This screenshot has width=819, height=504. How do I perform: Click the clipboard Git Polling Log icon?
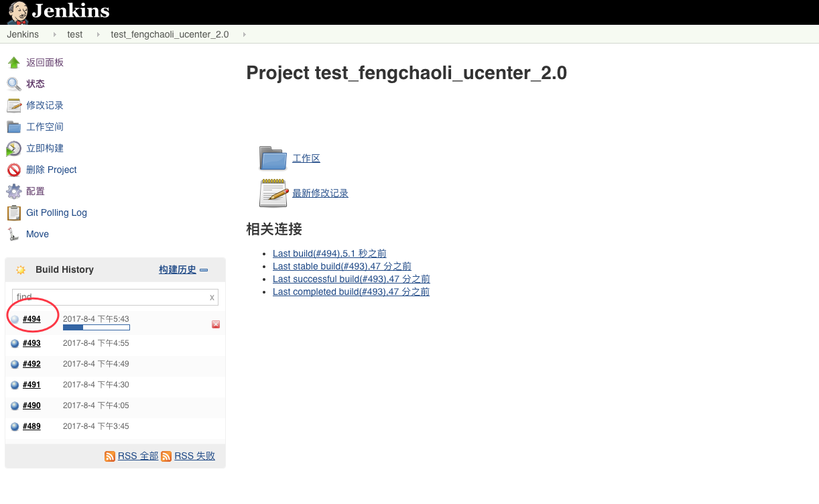coord(14,212)
